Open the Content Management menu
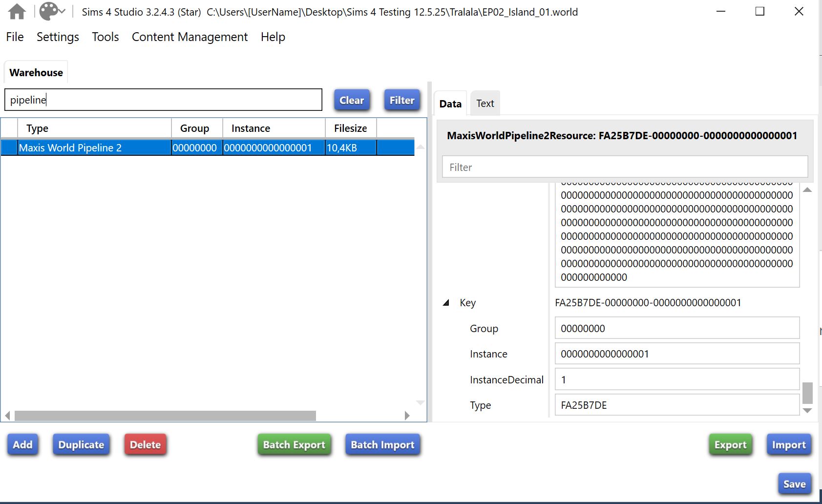822x504 pixels. [190, 37]
